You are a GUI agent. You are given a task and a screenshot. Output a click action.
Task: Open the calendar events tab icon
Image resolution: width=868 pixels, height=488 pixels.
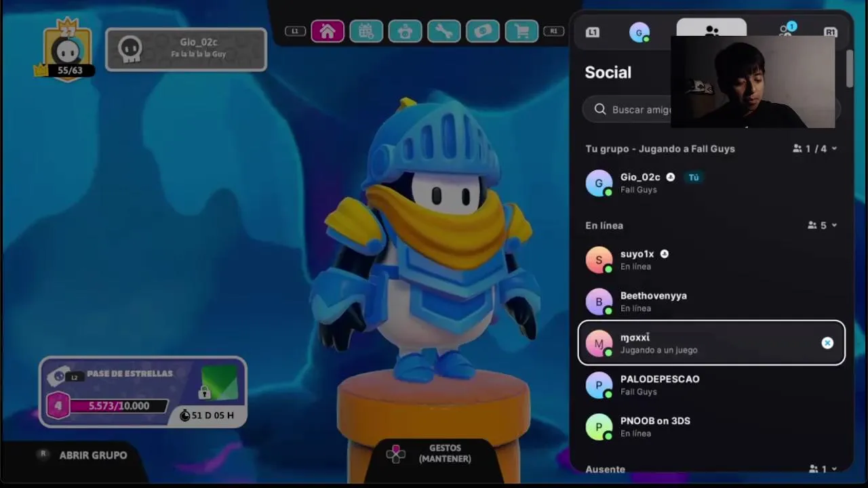pyautogui.click(x=366, y=31)
